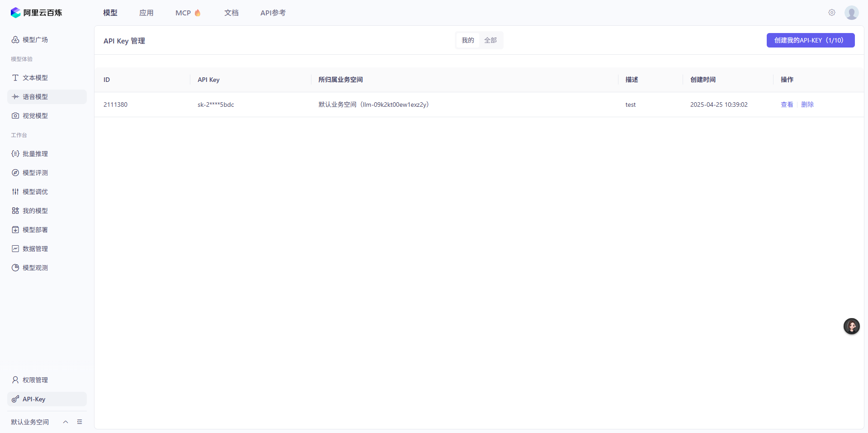The height and width of the screenshot is (433, 868).
Task: Expand 默认业务空间 workspace switcher chevron
Action: coord(66,422)
